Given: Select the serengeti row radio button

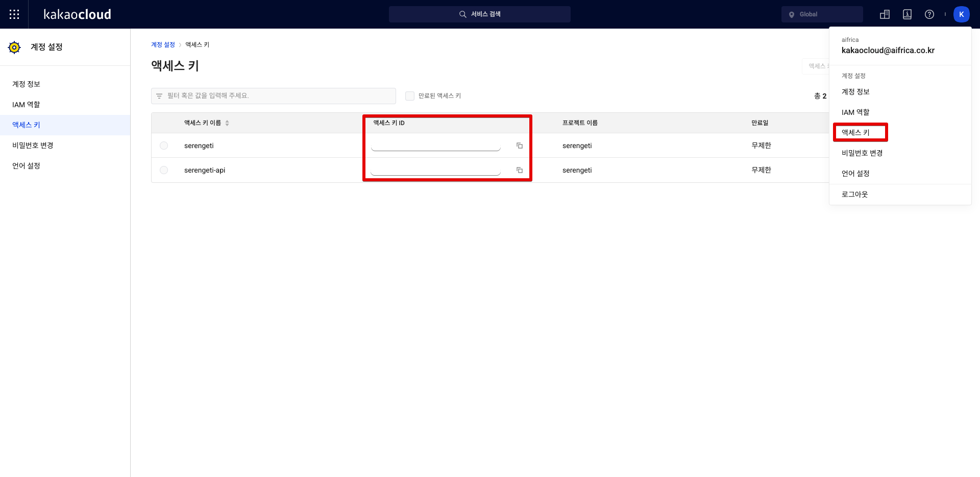Looking at the screenshot, I should [x=164, y=146].
